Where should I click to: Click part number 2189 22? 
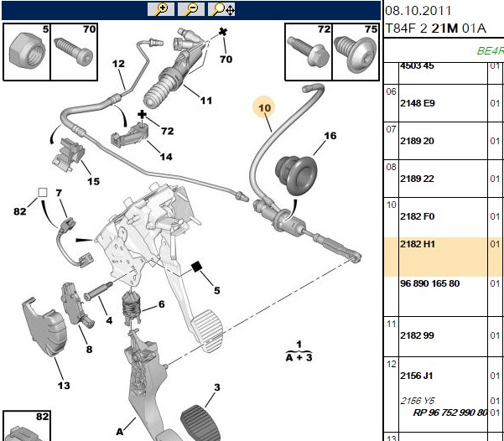[x=417, y=179]
